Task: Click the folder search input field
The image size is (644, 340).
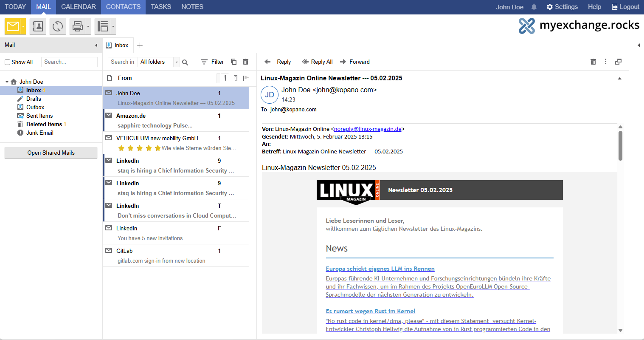Action: click(x=70, y=62)
